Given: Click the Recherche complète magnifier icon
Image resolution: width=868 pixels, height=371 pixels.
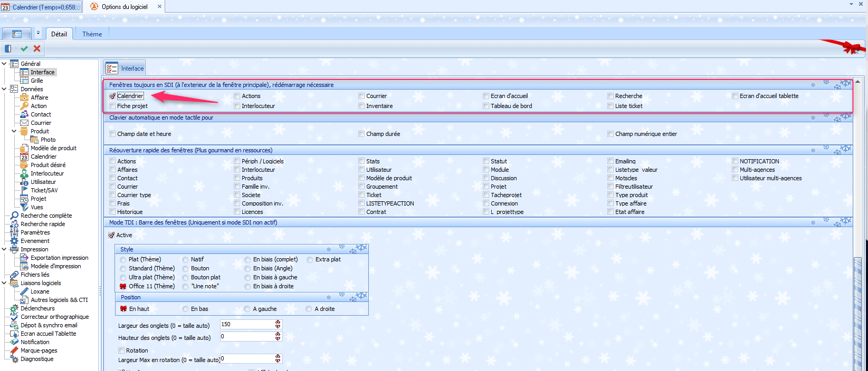Looking at the screenshot, I should click(x=14, y=216).
